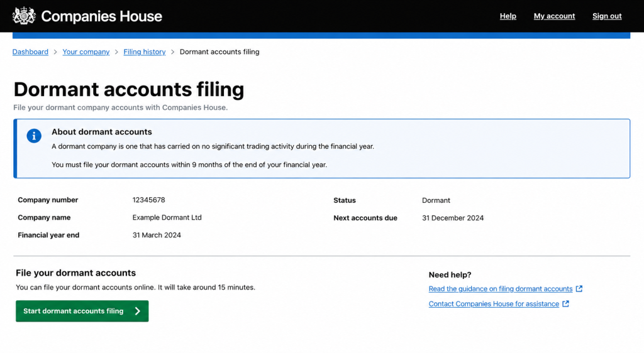The height and width of the screenshot is (353, 644).
Task: Click the 'Dormant accounts filing' page heading
Action: point(129,89)
